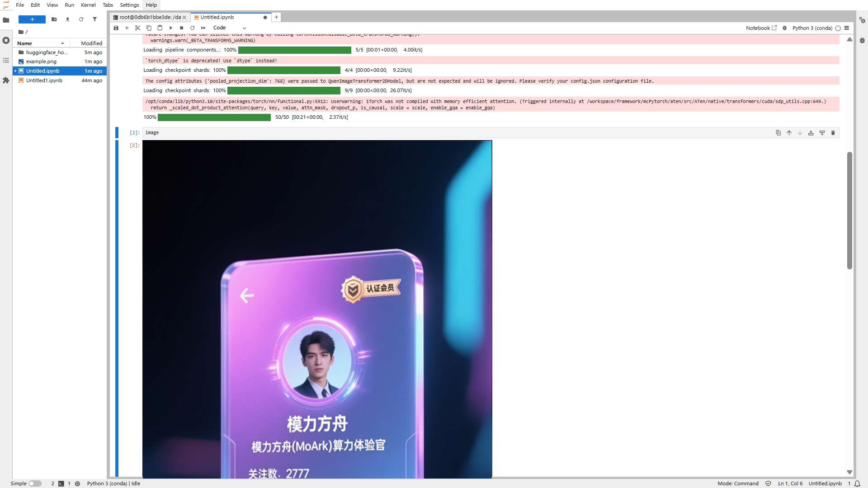Viewport: 868px width, 488px height.
Task: Click the terminals count icon in status bar
Action: [x=61, y=483]
